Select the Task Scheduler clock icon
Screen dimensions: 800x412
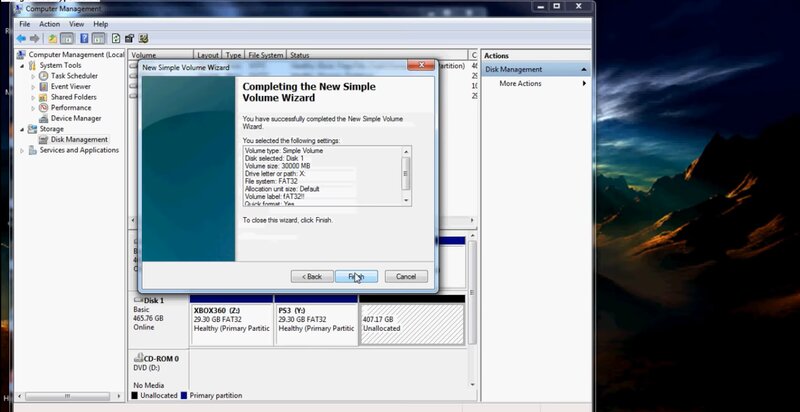pyautogui.click(x=43, y=76)
